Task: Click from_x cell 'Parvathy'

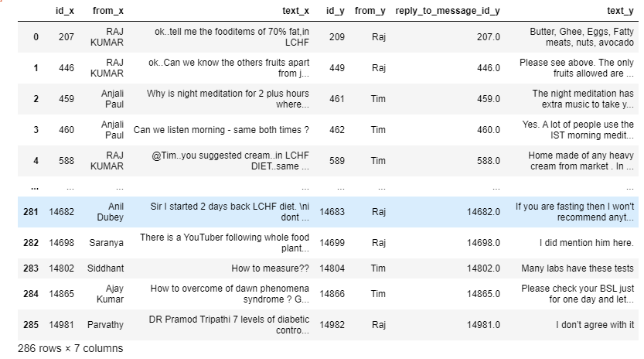Action: pyautogui.click(x=105, y=324)
